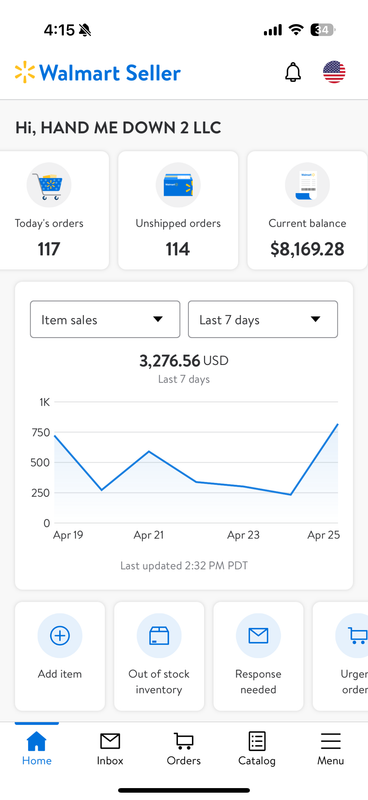
Task: Tap the Response needed label
Action: 258,682
